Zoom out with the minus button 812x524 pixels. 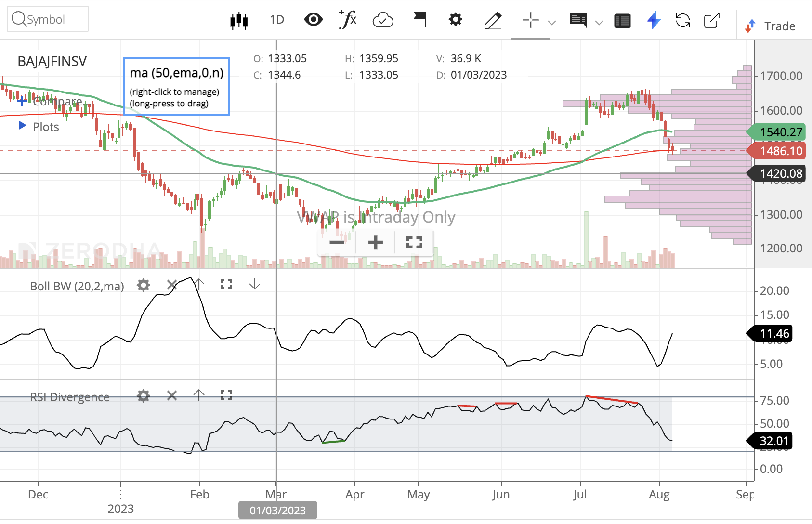[x=337, y=242]
